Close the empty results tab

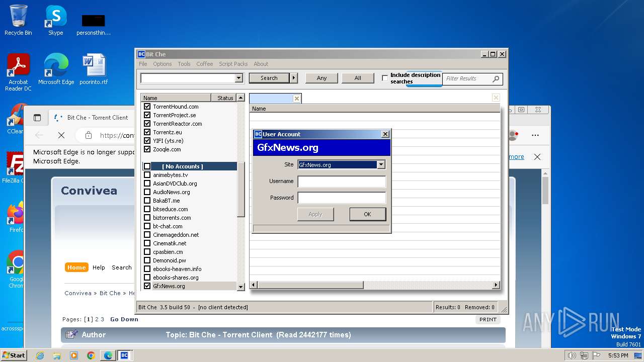point(297,99)
